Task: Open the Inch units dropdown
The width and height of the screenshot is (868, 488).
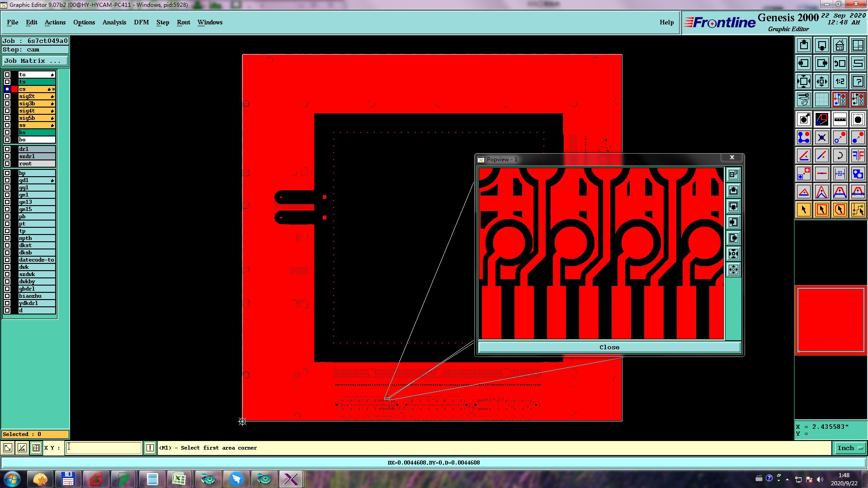Action: 850,448
